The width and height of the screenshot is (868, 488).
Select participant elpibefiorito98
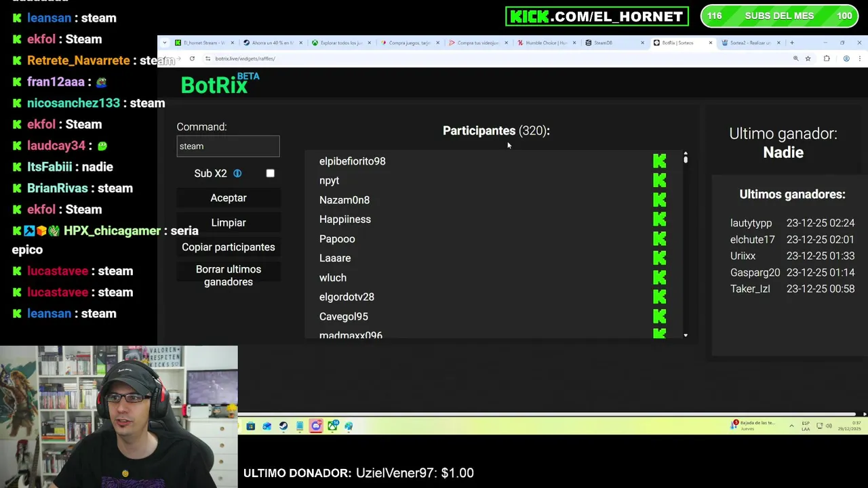tap(352, 161)
